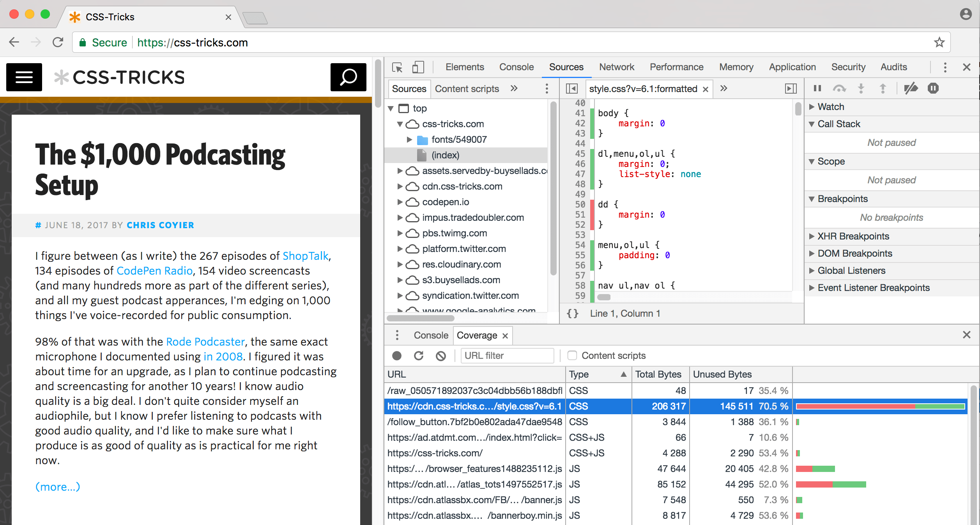
Task: Reload the page in browser toolbar
Action: pyautogui.click(x=58, y=42)
